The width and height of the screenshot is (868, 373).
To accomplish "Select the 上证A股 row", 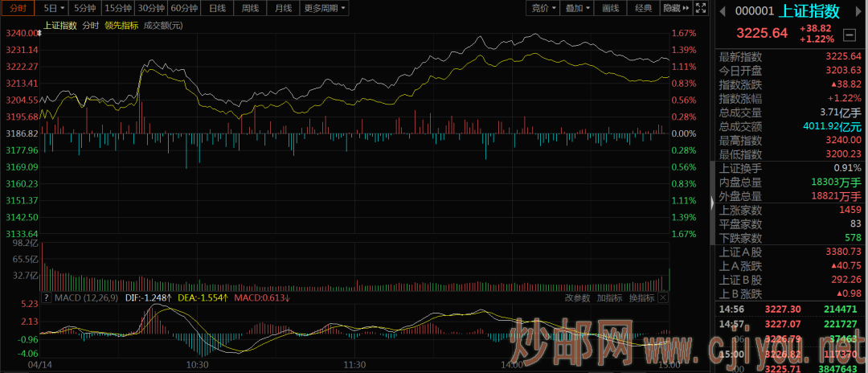I will point(791,252).
